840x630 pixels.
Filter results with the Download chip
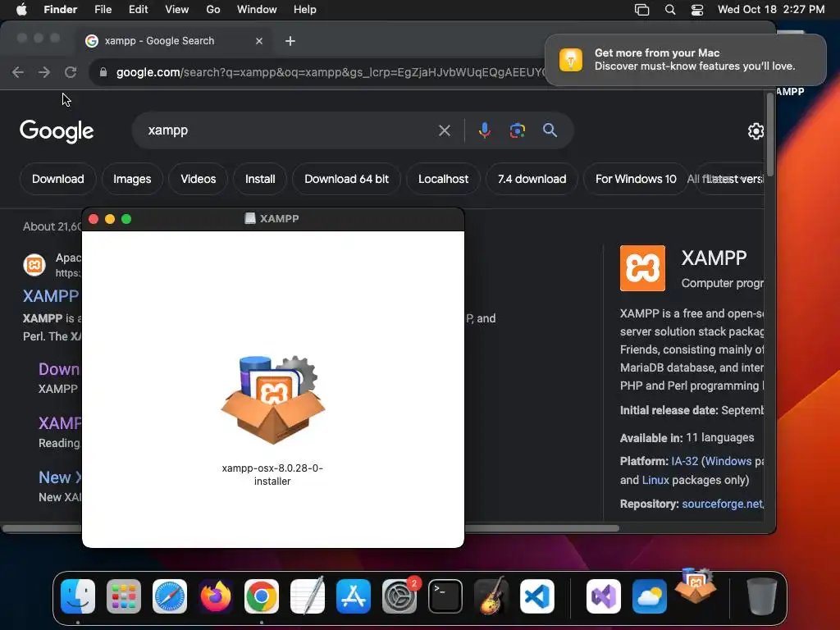coord(58,179)
